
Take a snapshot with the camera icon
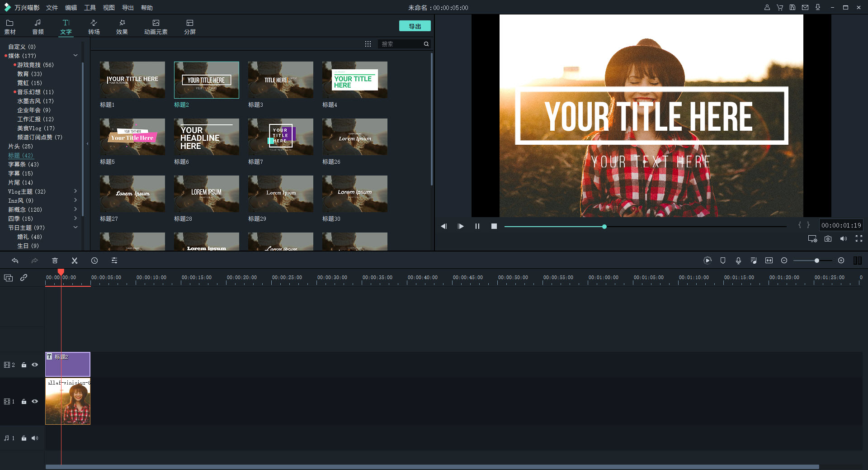click(x=828, y=239)
